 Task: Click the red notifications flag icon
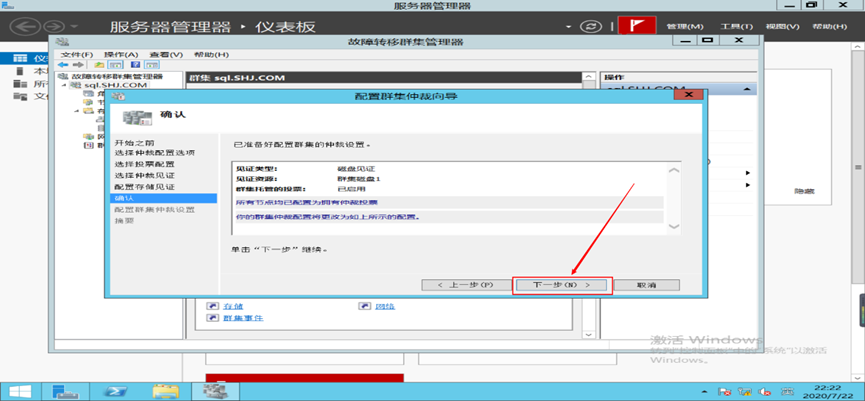(637, 26)
